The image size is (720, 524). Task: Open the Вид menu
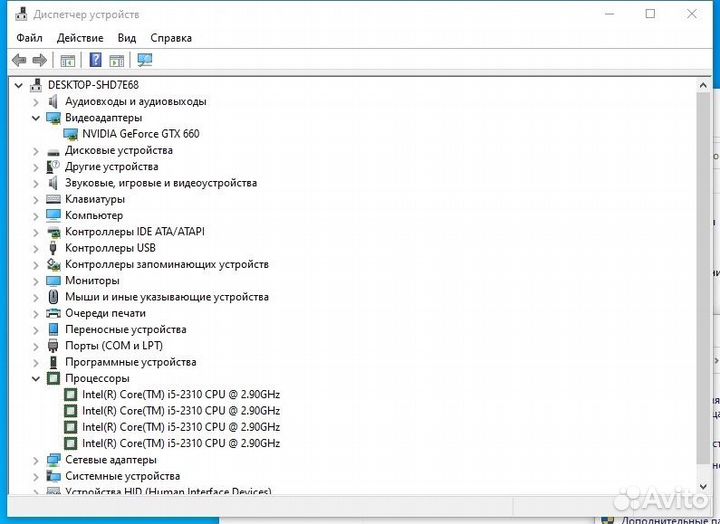point(127,38)
